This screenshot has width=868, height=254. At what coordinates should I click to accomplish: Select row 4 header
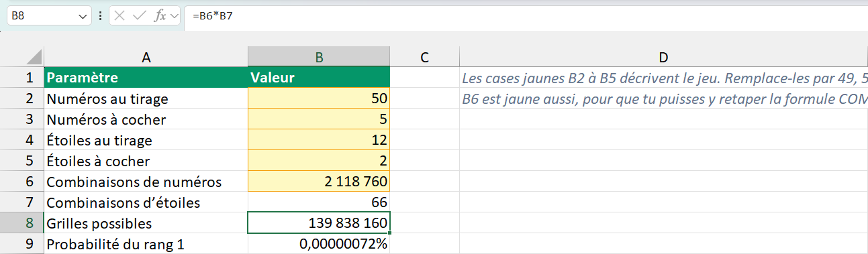click(x=22, y=140)
